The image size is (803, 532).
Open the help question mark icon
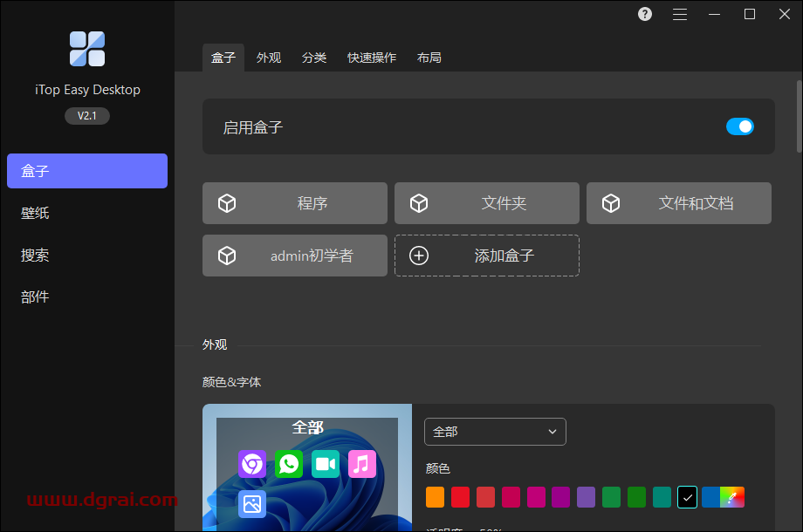pyautogui.click(x=645, y=14)
